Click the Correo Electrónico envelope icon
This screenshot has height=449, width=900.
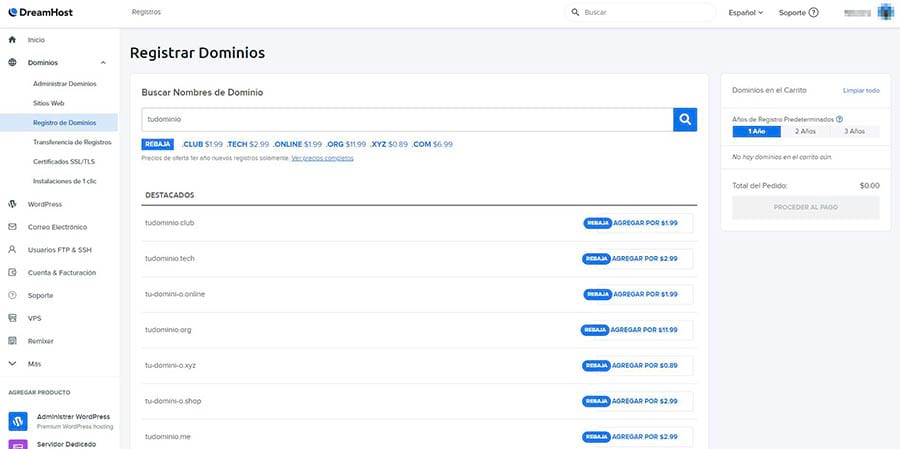[12, 227]
